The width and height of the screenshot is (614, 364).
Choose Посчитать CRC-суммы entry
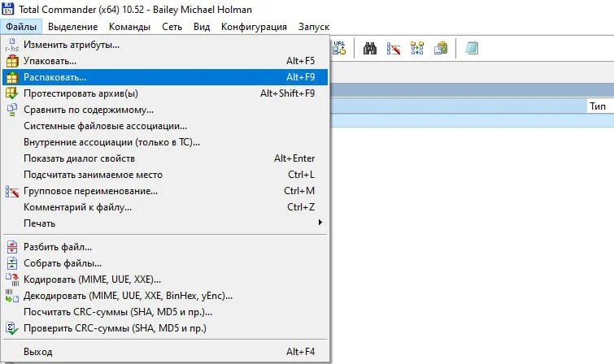click(x=165, y=312)
